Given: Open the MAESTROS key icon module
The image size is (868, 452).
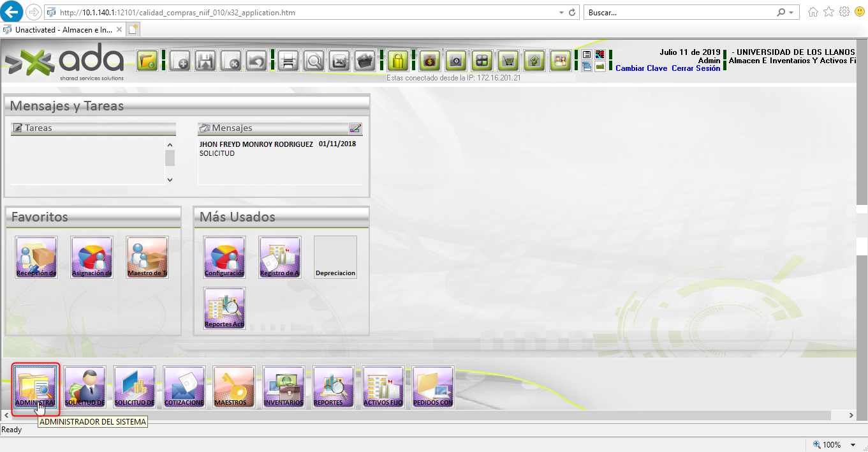Looking at the screenshot, I should click(x=234, y=388).
